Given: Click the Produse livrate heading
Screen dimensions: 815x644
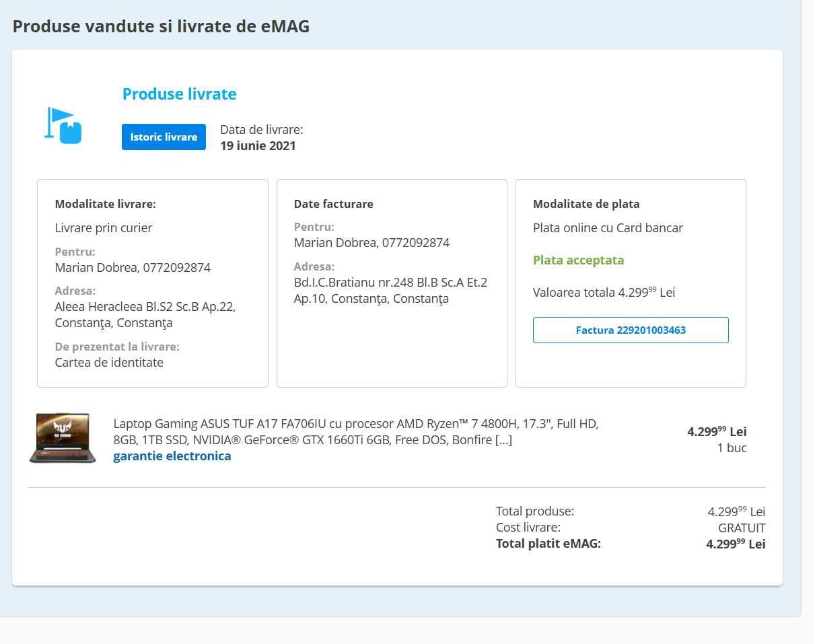Looking at the screenshot, I should [180, 94].
